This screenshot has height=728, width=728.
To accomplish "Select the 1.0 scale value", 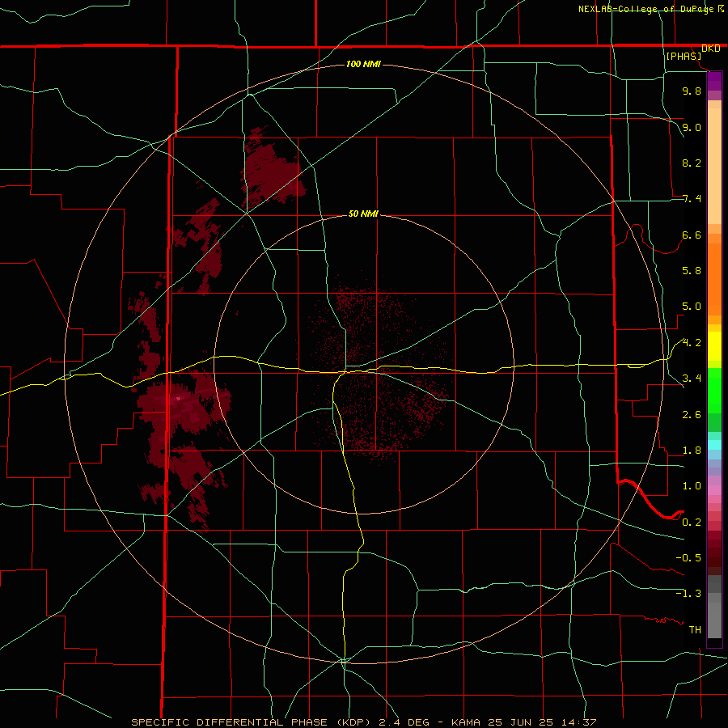I will pos(692,486).
